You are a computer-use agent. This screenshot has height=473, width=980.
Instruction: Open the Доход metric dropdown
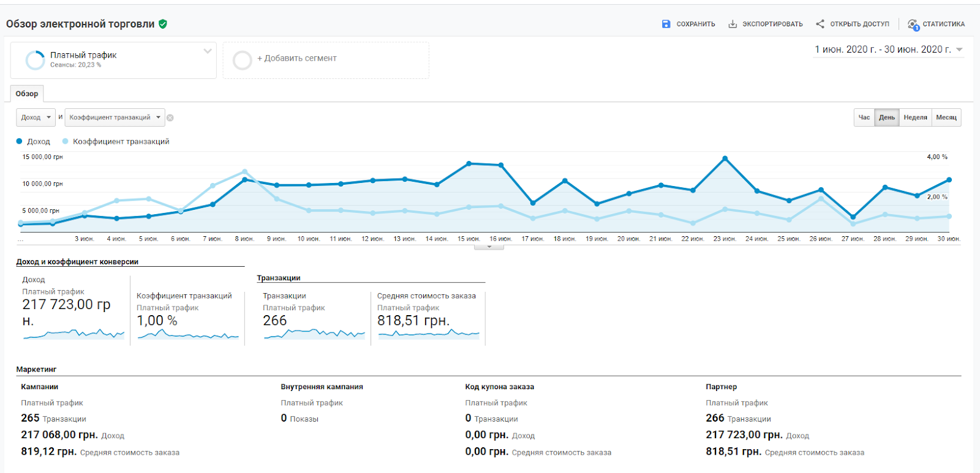pos(36,117)
